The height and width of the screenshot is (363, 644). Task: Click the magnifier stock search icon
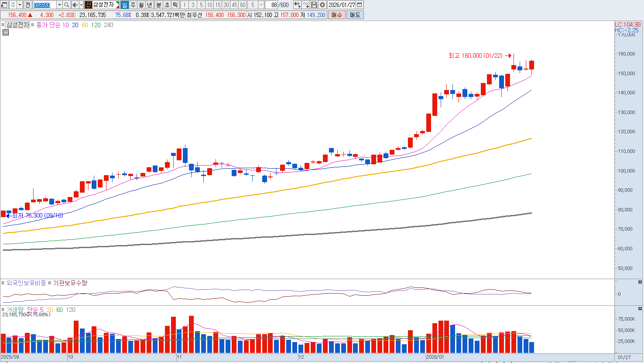point(66,5)
